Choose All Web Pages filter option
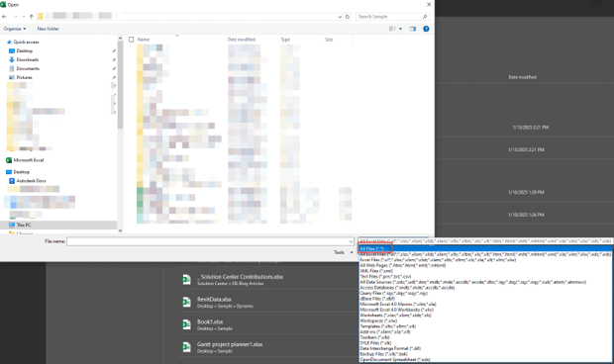Viewport: 614px width, 364px height. click(485, 265)
